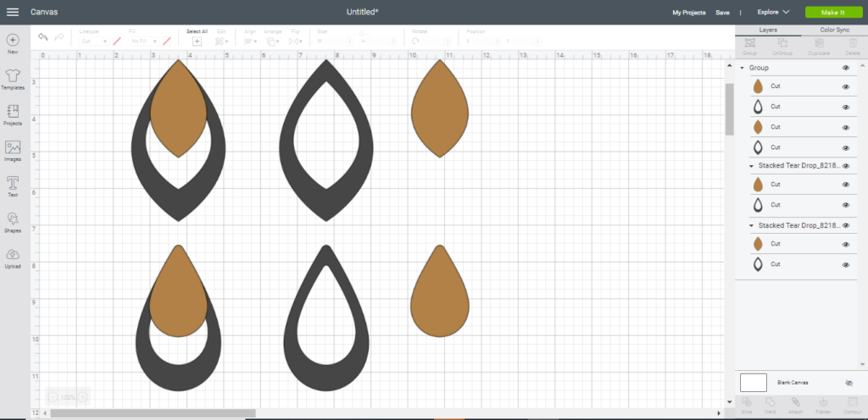Click the Fill color swatch
The height and width of the screenshot is (420, 868).
167,41
